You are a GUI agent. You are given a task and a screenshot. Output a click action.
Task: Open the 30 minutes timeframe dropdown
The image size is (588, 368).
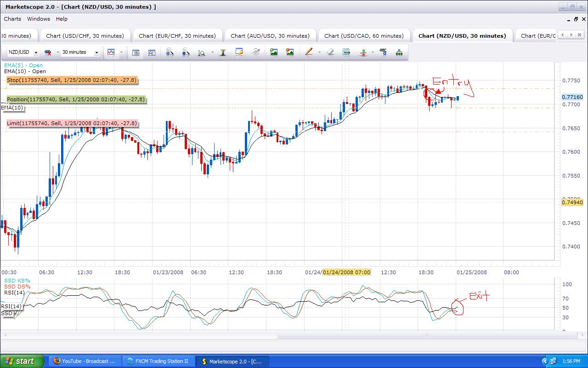tap(96, 52)
